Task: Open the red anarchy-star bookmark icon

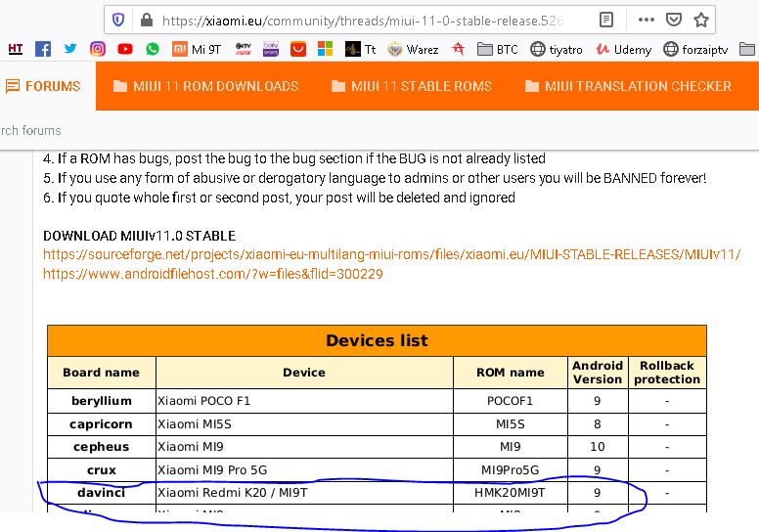Action: tap(458, 49)
